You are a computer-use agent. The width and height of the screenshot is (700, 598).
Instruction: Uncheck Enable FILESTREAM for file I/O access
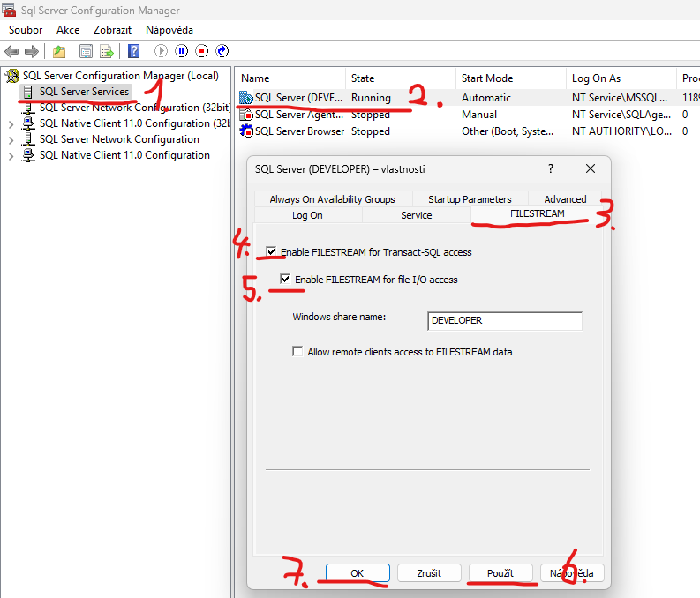(x=285, y=280)
